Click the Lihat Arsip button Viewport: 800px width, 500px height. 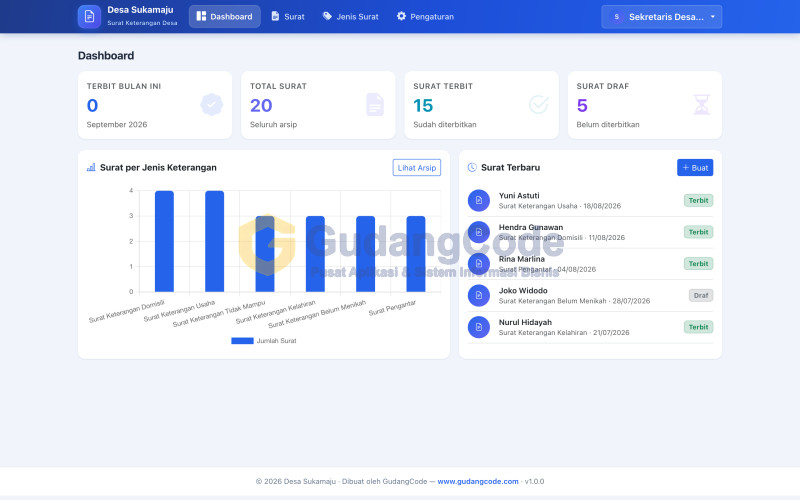[417, 167]
